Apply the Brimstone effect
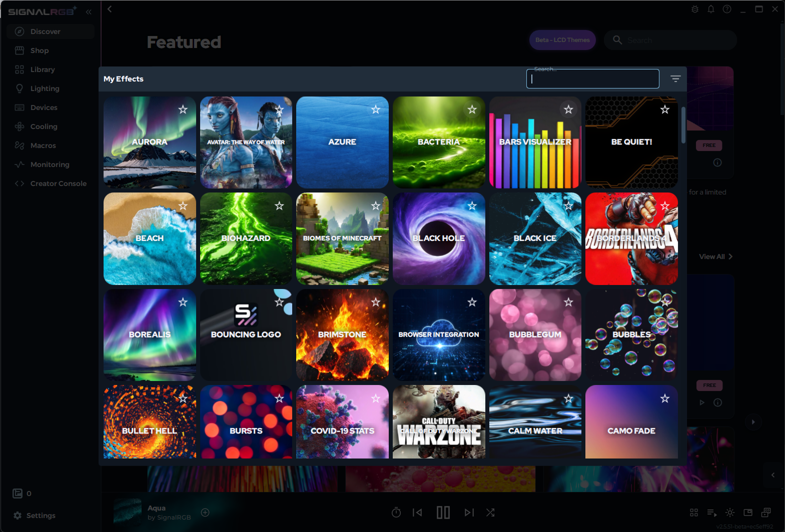The height and width of the screenshot is (532, 785). pyautogui.click(x=342, y=335)
